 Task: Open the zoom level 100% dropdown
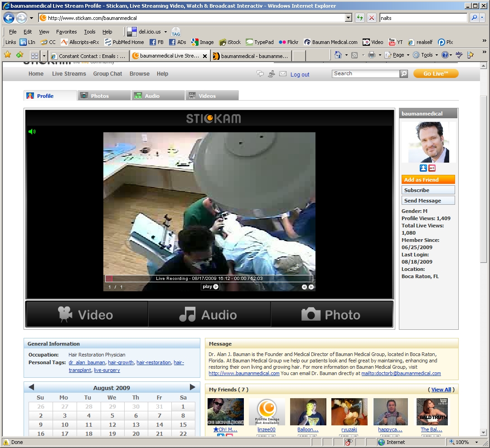pos(476,442)
